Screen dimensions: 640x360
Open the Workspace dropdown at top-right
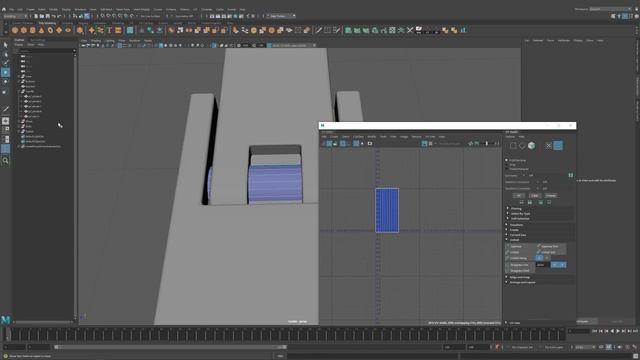pos(611,9)
